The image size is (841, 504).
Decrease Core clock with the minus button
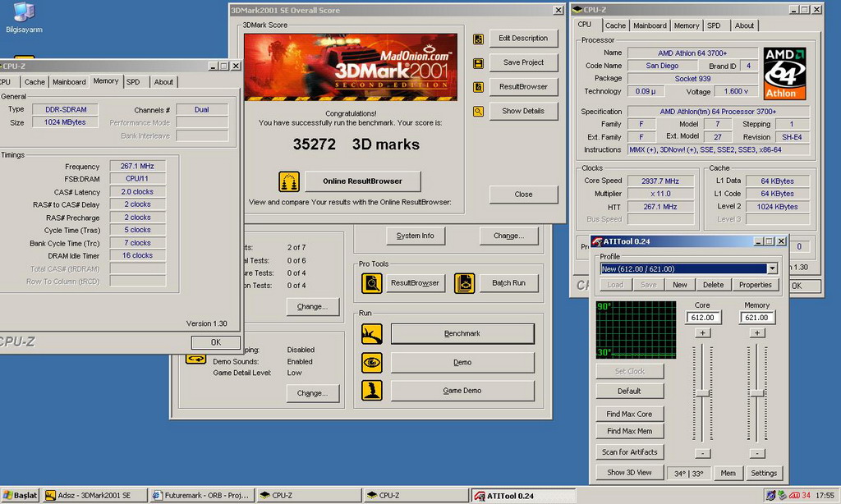point(703,454)
